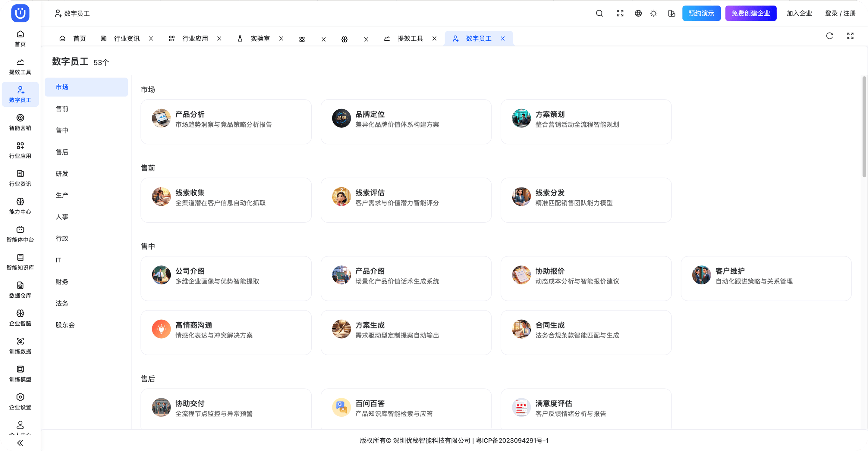
Task: Open 训练模型 sidebar icon
Action: (x=20, y=374)
